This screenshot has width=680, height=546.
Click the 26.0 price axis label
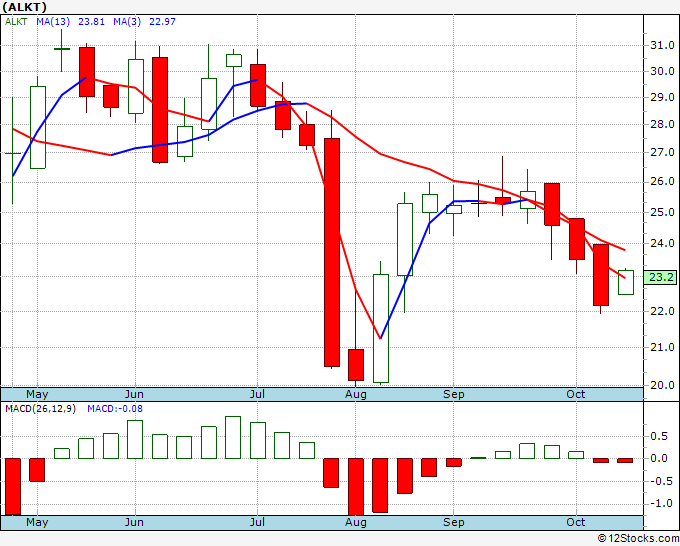click(662, 182)
